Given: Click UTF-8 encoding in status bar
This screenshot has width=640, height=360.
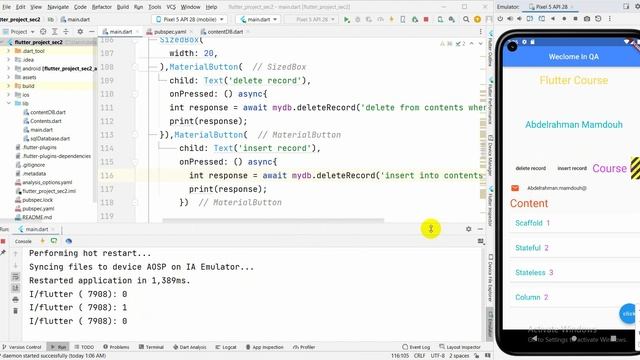Looking at the screenshot, I should click(x=438, y=356).
